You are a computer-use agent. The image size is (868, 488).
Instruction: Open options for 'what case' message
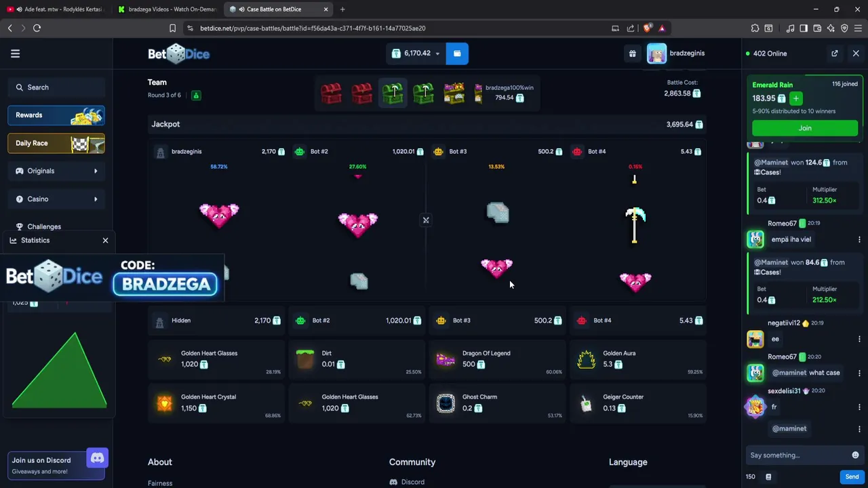coord(859,373)
